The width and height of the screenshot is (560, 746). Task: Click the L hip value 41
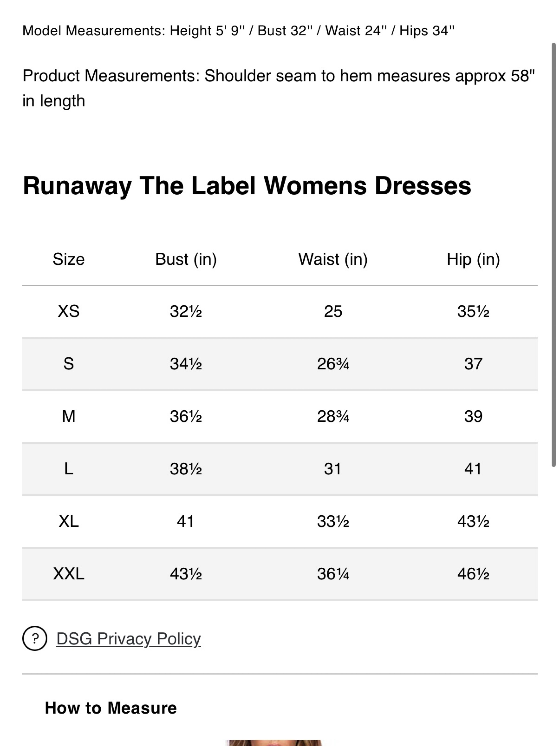click(x=473, y=469)
